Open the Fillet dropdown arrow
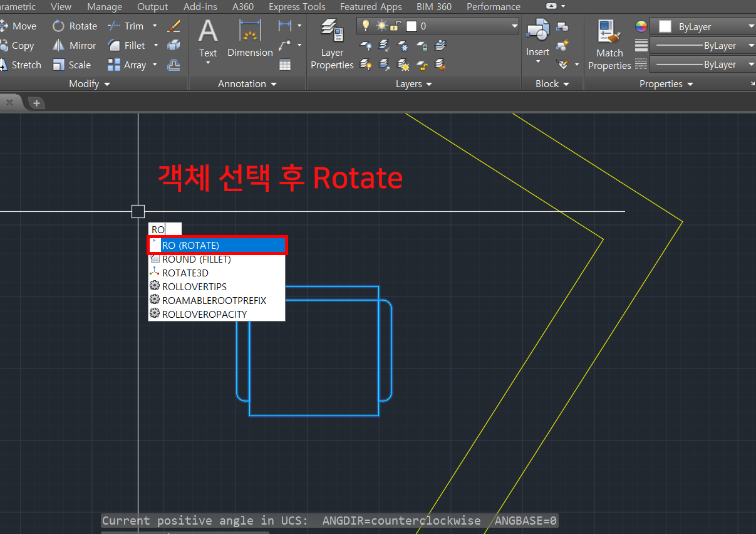756x534 pixels. [155, 45]
